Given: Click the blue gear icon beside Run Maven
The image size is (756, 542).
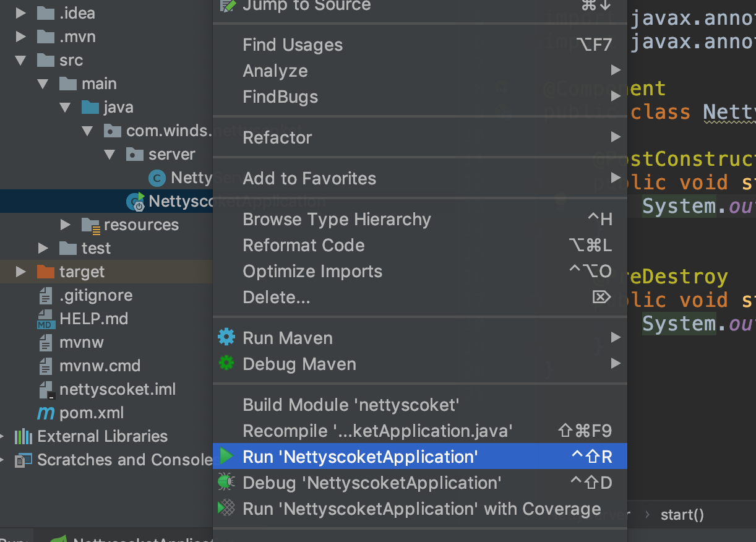Looking at the screenshot, I should point(227,337).
